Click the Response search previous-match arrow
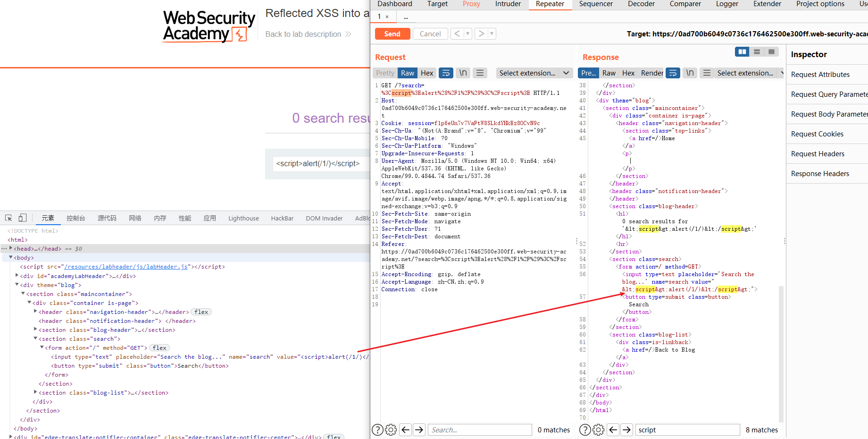This screenshot has height=439, width=868. pos(613,430)
